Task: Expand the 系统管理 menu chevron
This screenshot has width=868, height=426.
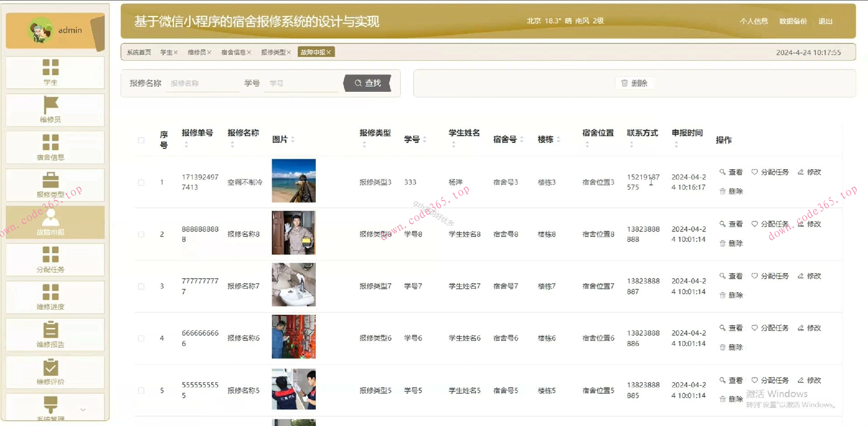Action: coord(82,409)
